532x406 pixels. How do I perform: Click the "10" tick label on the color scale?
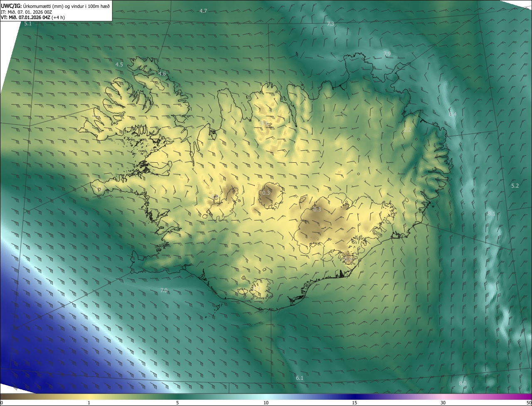266,403
